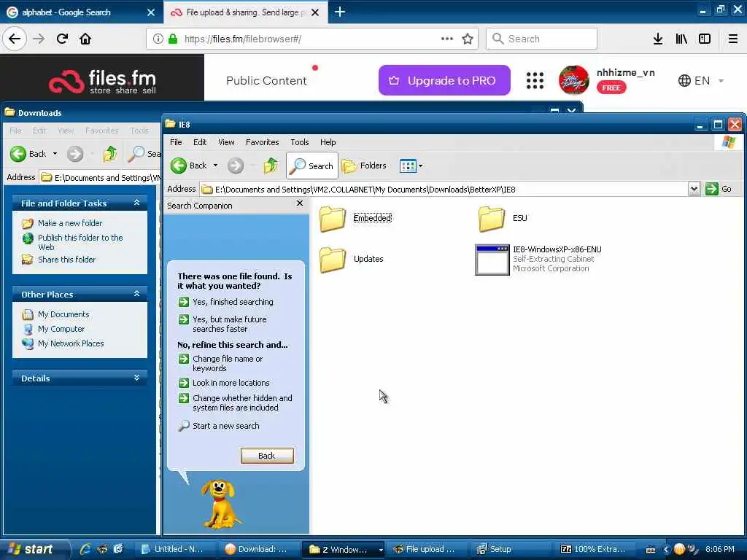Open the files.fm apps grid icon
The height and width of the screenshot is (560, 747).
(535, 80)
